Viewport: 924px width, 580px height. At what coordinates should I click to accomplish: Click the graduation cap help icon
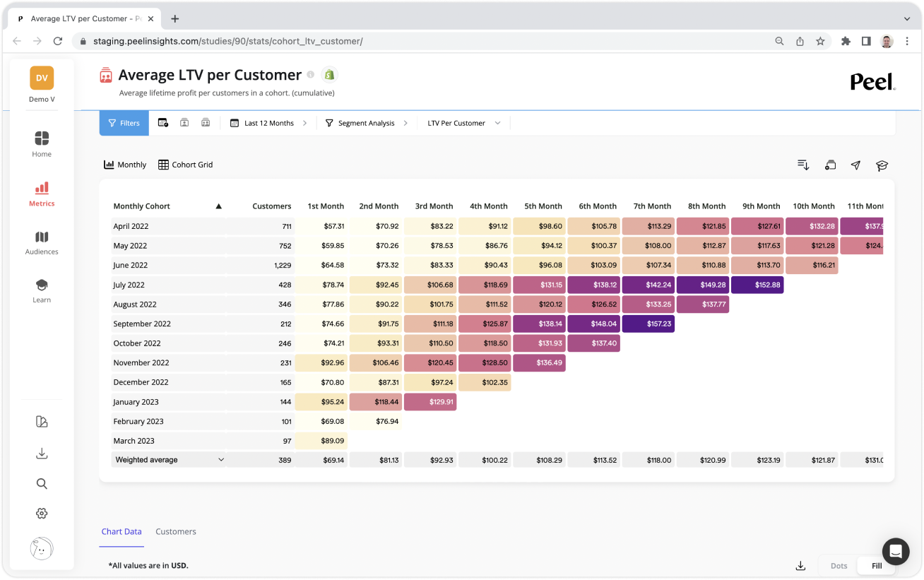coord(882,165)
